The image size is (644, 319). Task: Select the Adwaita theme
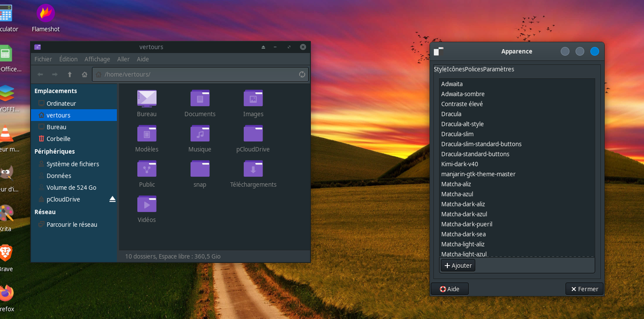point(517,84)
